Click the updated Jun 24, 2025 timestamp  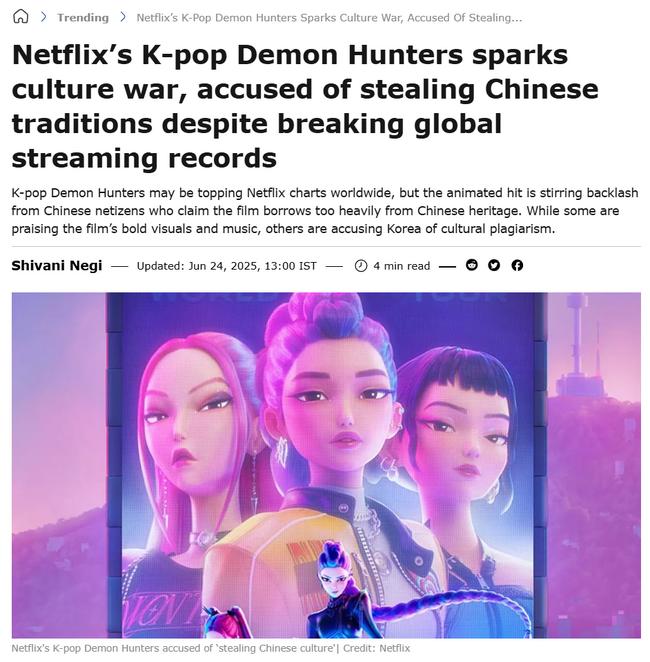(x=227, y=266)
